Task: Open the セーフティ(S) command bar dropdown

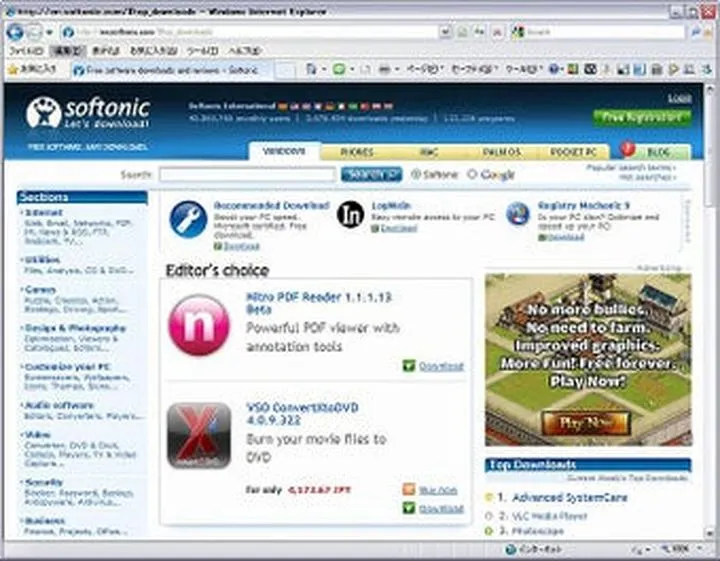Action: click(474, 69)
